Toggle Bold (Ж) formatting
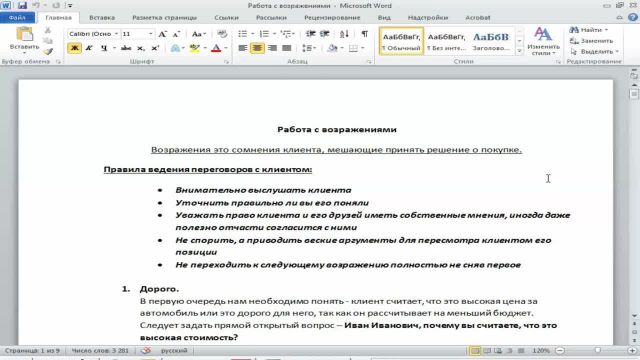640x360 pixels. tap(74, 48)
